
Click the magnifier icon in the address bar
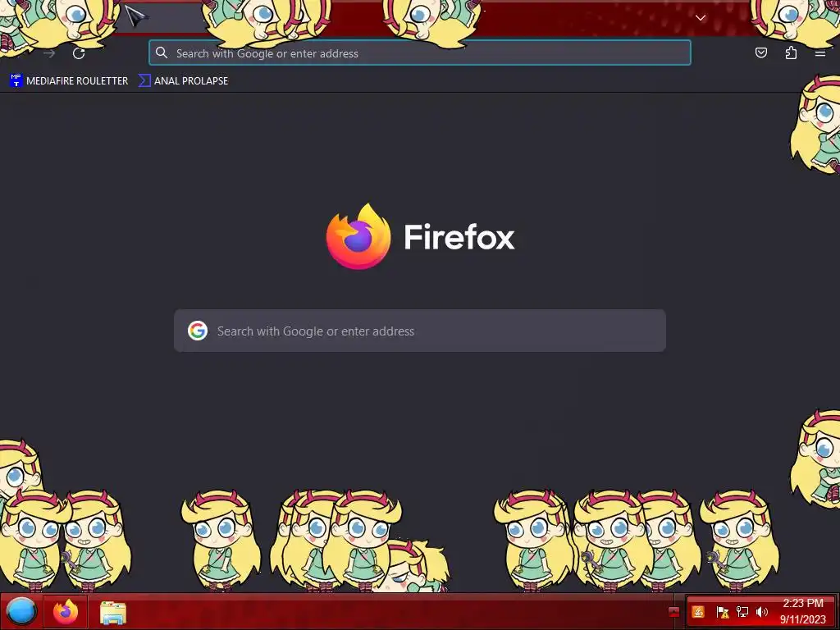[x=162, y=52]
